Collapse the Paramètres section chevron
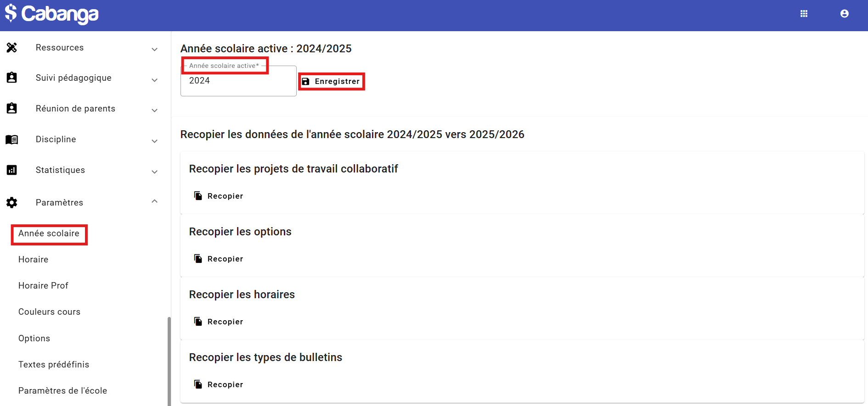Viewport: 868px width, 406px height. click(155, 201)
